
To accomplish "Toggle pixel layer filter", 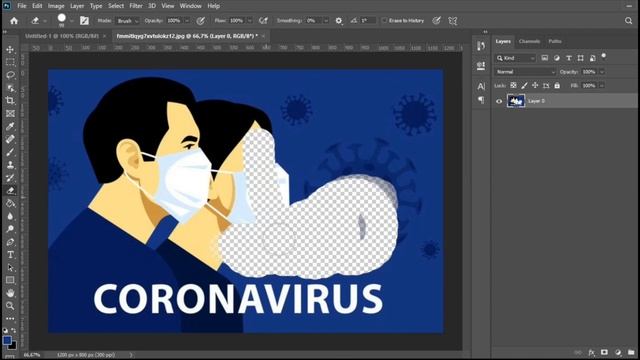I will pyautogui.click(x=544, y=58).
